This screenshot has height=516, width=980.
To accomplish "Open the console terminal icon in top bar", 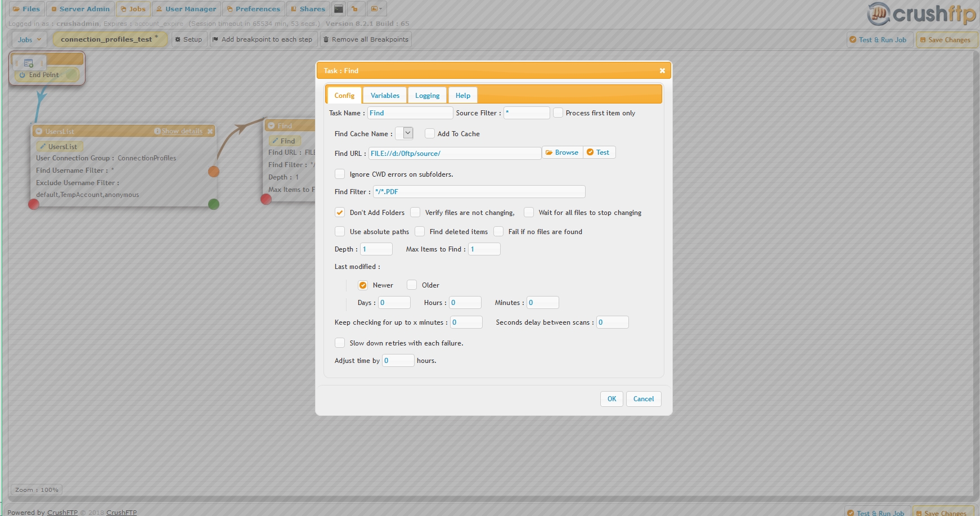I will click(x=338, y=9).
